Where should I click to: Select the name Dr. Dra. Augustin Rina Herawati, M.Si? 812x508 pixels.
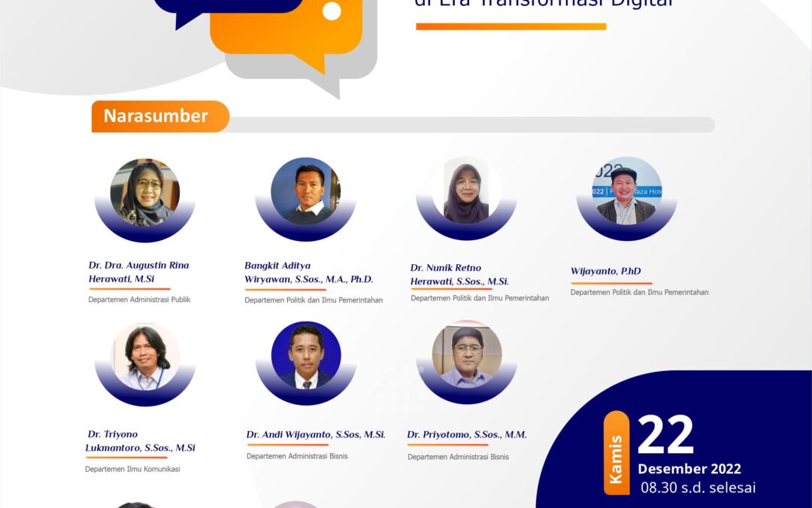point(139,272)
